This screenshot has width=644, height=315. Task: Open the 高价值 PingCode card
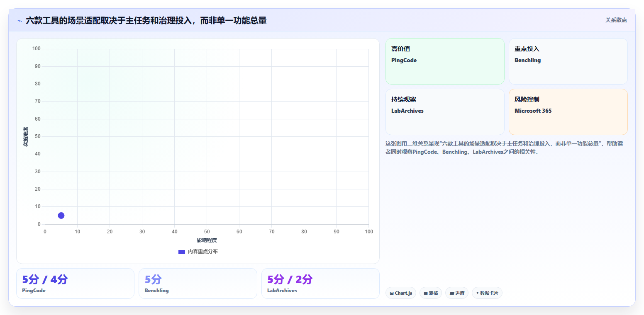[445, 61]
